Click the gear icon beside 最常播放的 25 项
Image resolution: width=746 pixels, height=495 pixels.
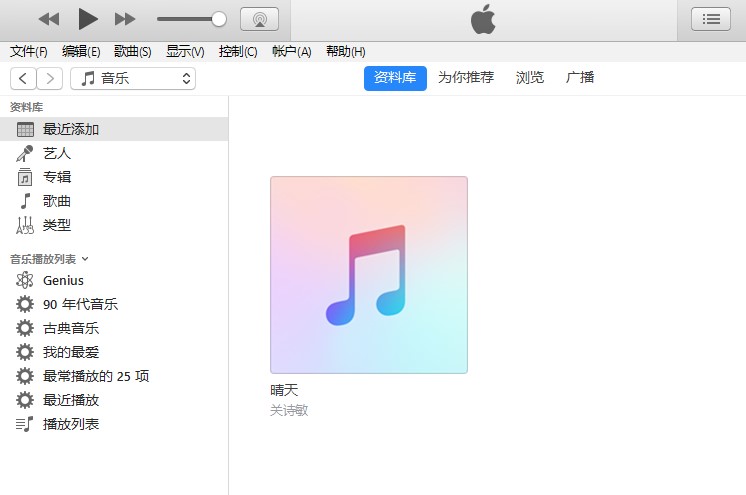25,376
